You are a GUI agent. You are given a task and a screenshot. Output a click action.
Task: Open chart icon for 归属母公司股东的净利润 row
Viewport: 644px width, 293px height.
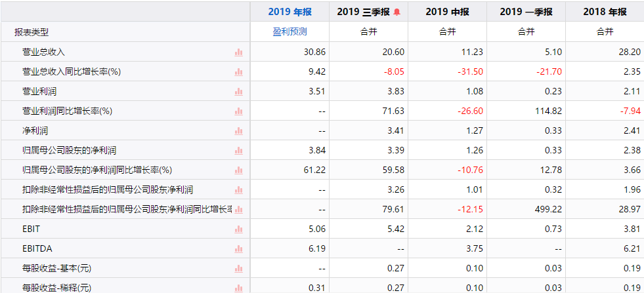238,151
